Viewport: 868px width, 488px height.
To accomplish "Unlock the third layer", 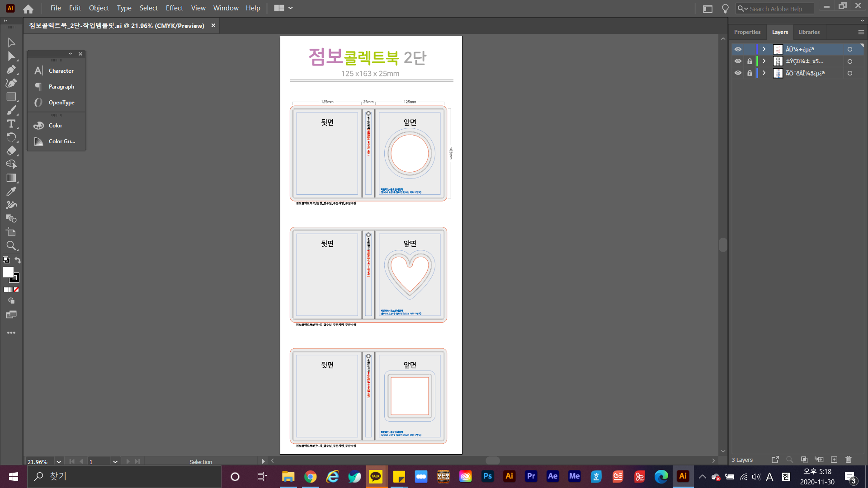I will point(750,73).
